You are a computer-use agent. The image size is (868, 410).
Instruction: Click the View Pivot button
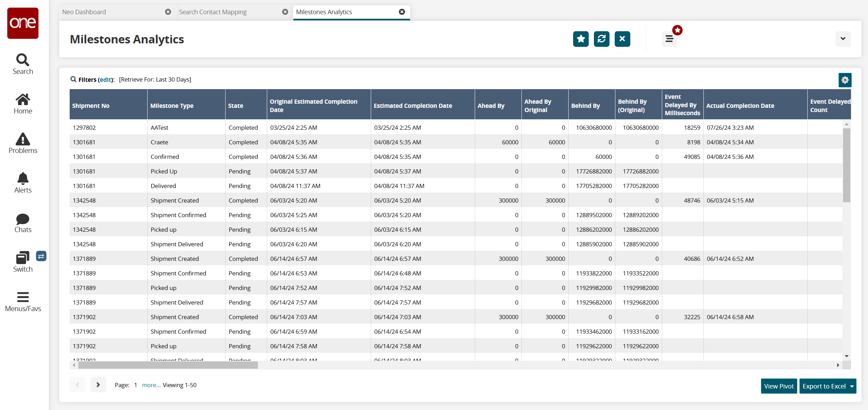pos(779,386)
